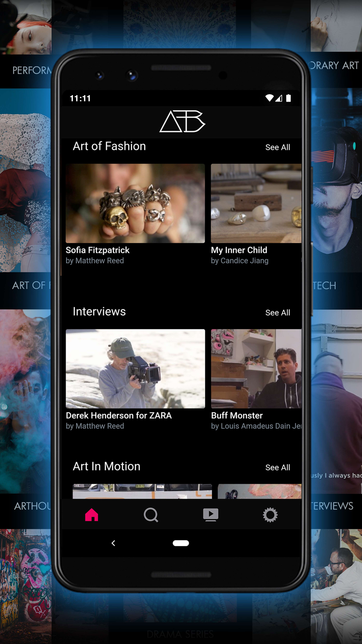Tap the 'Art In Motion' heading
This screenshot has height=644, width=362.
[106, 466]
